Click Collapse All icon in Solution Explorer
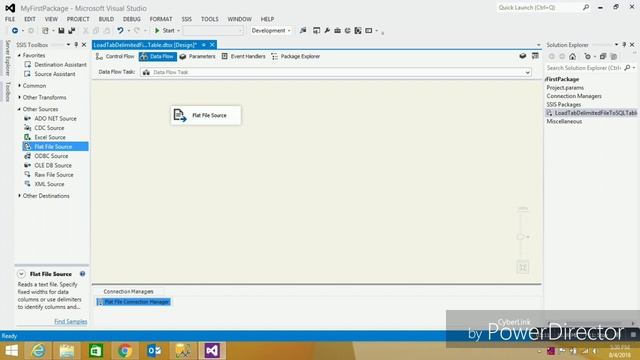 603,57
